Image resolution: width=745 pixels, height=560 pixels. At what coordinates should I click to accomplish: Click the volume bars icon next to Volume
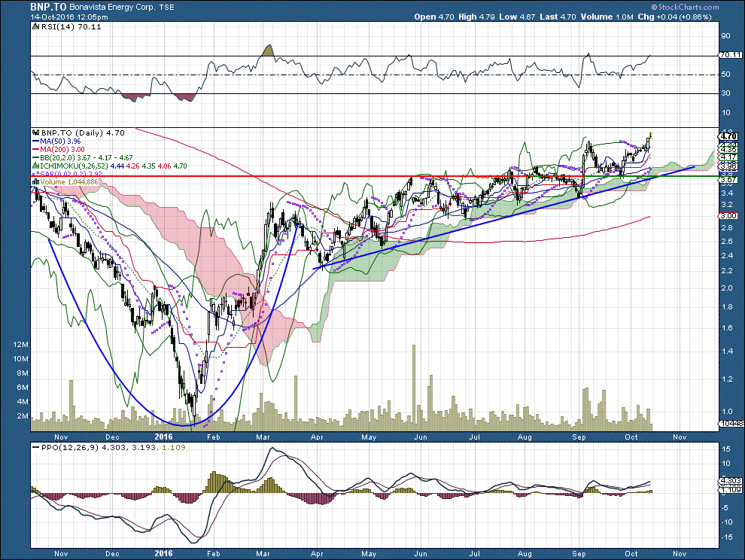coord(35,182)
